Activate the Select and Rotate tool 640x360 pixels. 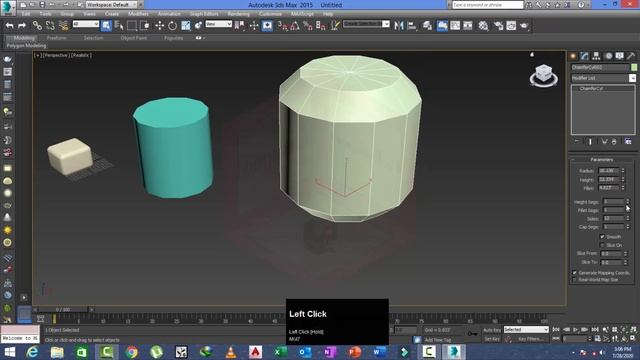pyautogui.click(x=173, y=26)
